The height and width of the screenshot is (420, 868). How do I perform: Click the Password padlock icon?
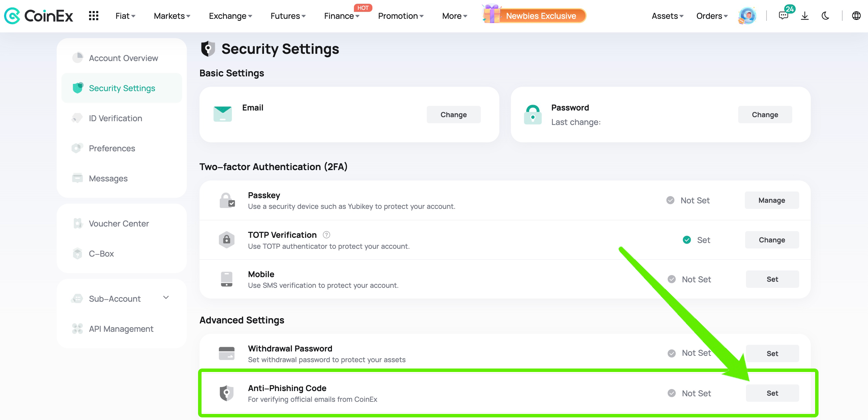click(x=533, y=115)
